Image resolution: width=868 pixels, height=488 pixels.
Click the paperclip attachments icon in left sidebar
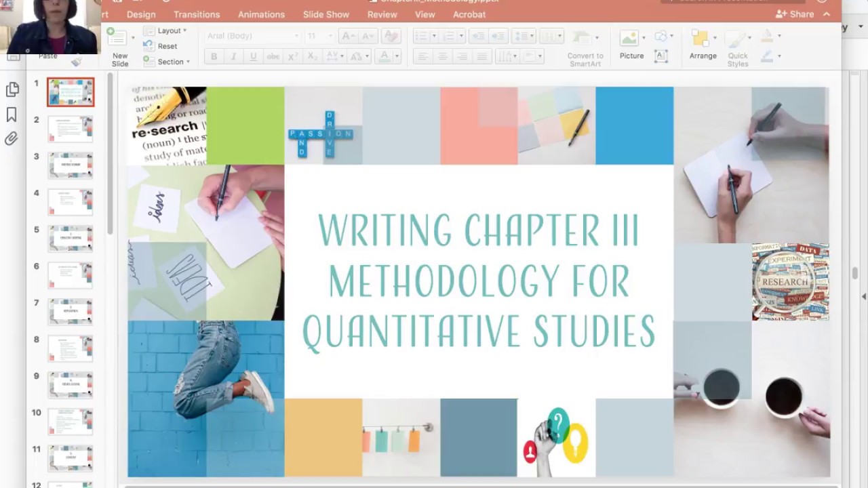(x=12, y=139)
